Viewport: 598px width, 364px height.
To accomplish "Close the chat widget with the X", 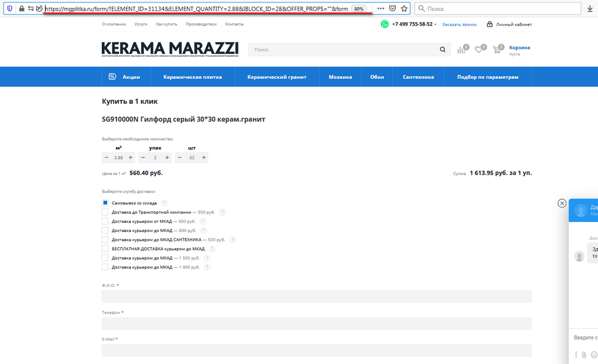I will pos(562,203).
